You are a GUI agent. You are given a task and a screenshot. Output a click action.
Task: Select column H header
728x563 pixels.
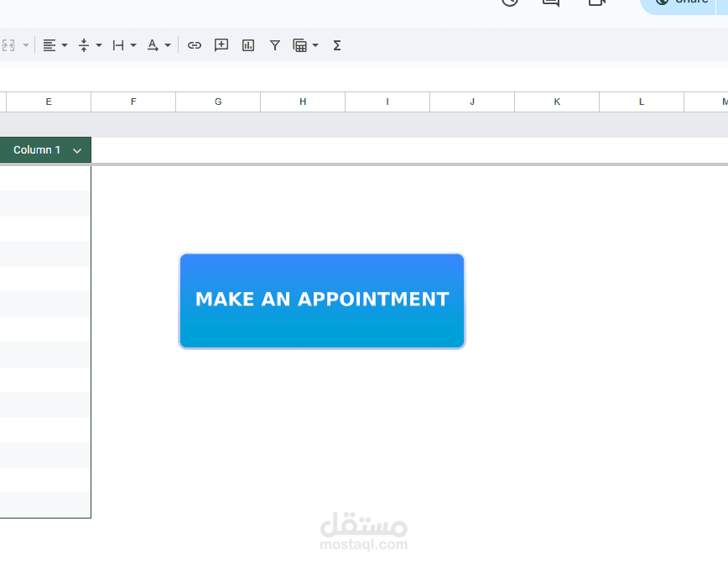coord(303,102)
